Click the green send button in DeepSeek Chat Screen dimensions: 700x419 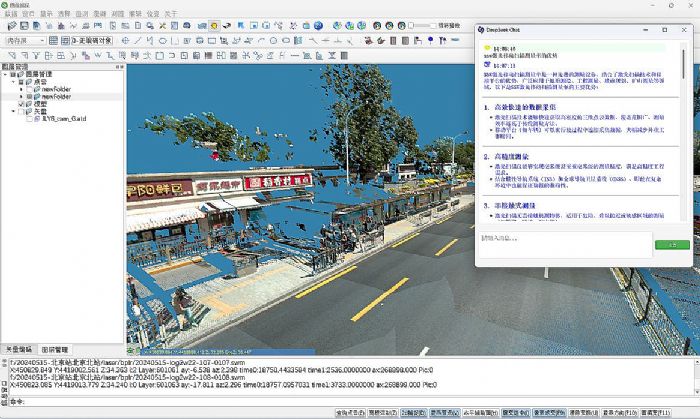tap(673, 244)
